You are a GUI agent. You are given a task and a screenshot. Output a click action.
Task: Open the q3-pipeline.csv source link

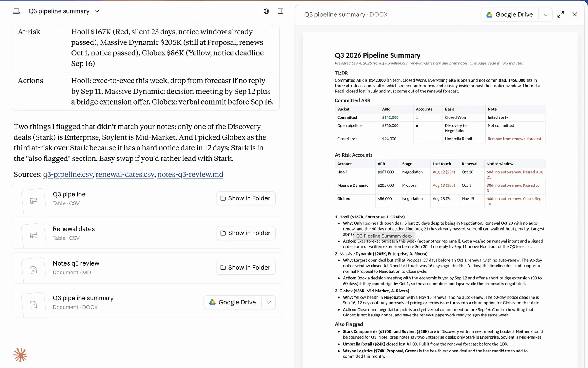[x=68, y=174]
